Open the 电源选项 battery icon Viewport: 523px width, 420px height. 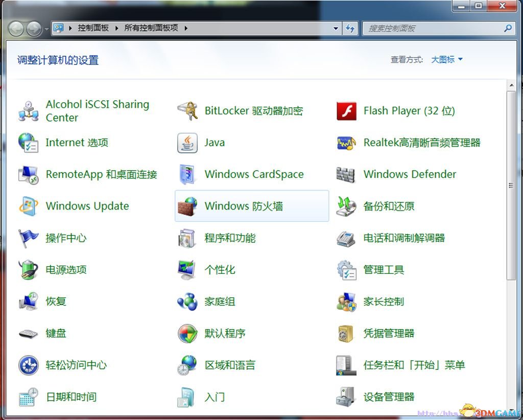tap(29, 270)
